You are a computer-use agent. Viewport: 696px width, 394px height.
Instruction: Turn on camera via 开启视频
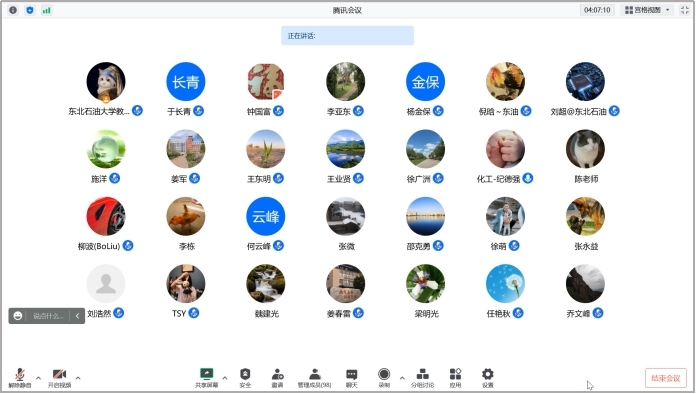[x=59, y=378]
